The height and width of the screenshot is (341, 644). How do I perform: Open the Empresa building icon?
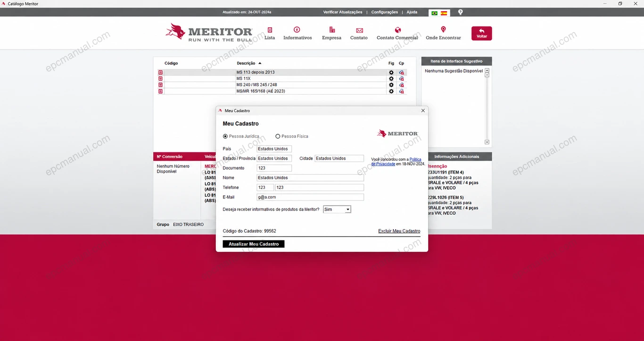coord(332,30)
